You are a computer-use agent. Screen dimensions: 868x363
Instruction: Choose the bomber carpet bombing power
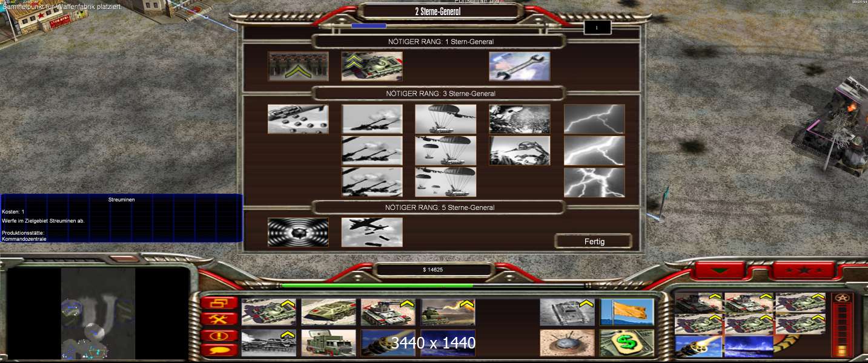pos(372,232)
